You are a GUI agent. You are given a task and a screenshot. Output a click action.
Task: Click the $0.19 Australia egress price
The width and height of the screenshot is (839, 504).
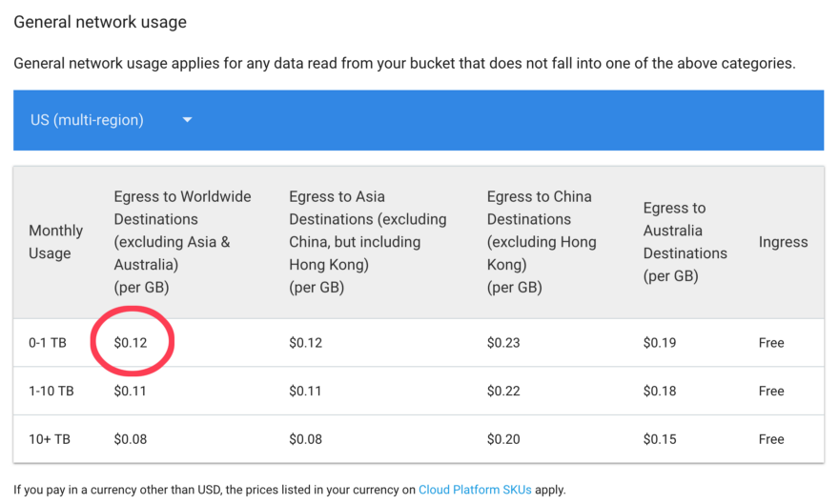coord(660,343)
